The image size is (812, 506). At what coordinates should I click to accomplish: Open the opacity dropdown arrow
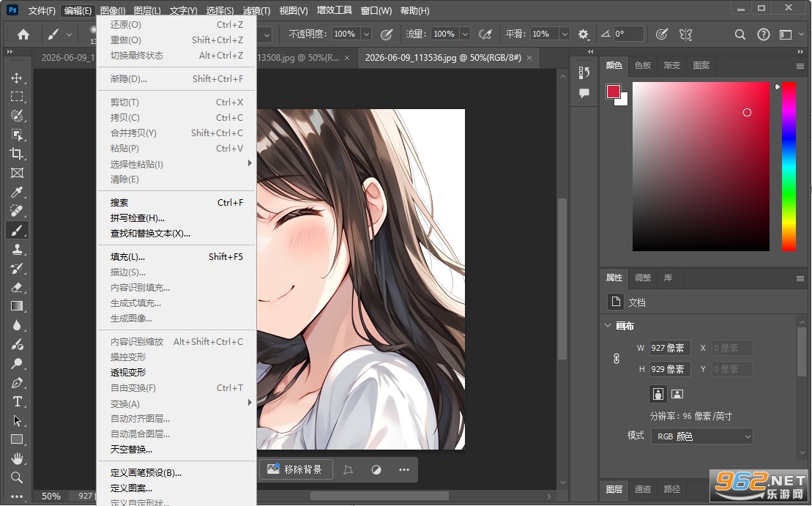(366, 34)
